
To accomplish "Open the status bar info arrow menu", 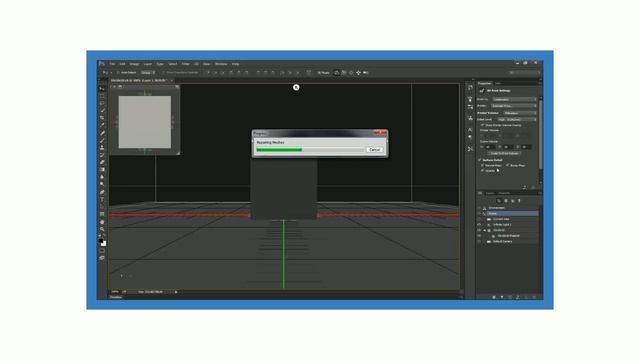I will [x=176, y=292].
